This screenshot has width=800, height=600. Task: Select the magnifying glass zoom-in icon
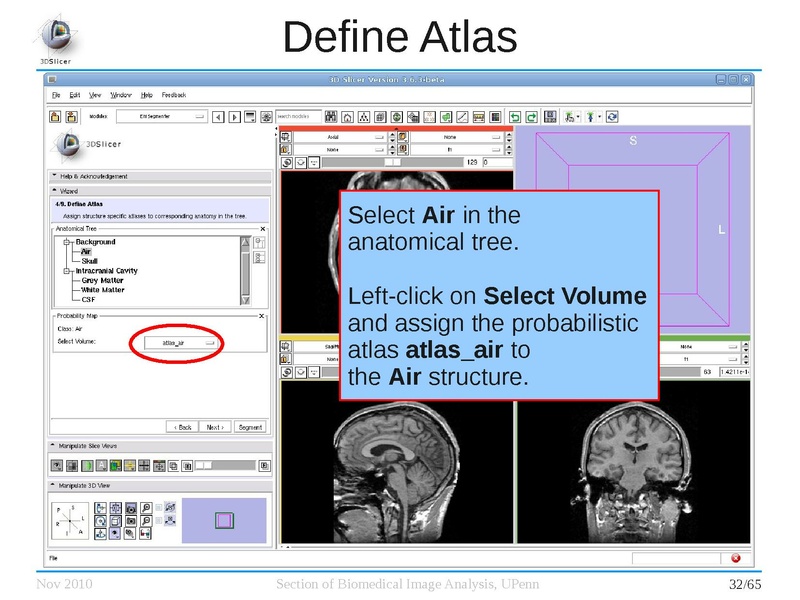pyautogui.click(x=146, y=507)
